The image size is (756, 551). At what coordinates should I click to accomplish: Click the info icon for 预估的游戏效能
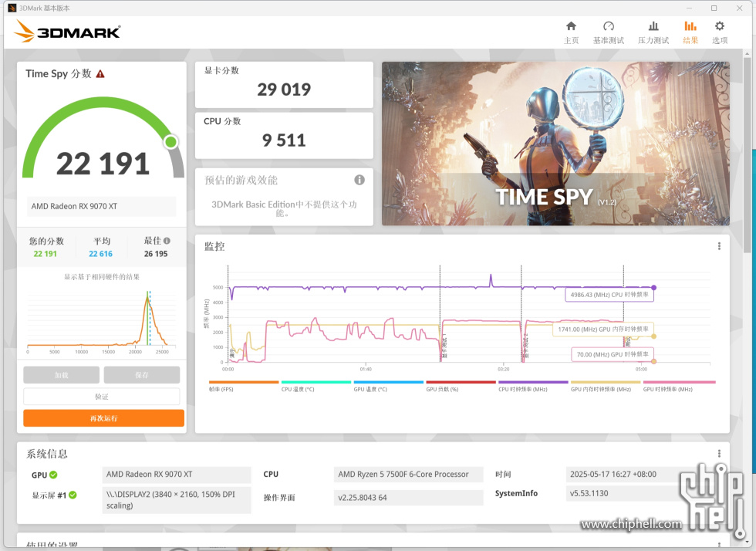coord(359,180)
